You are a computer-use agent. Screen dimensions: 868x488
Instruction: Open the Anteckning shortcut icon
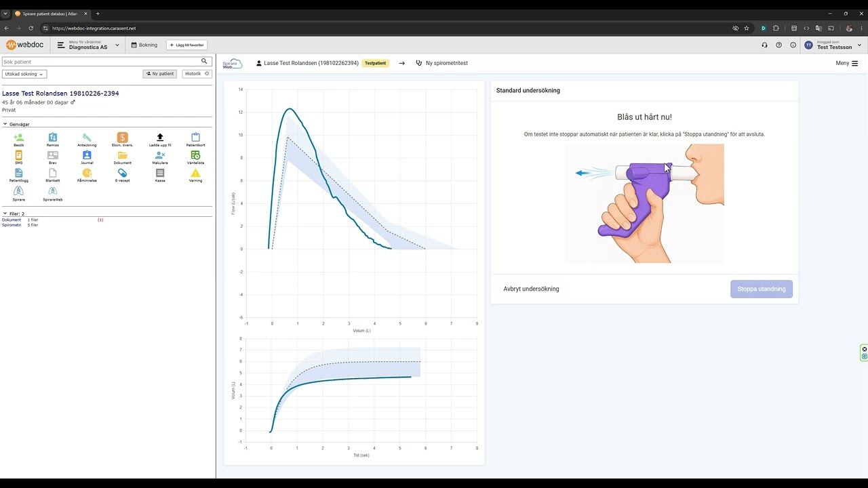click(x=87, y=138)
